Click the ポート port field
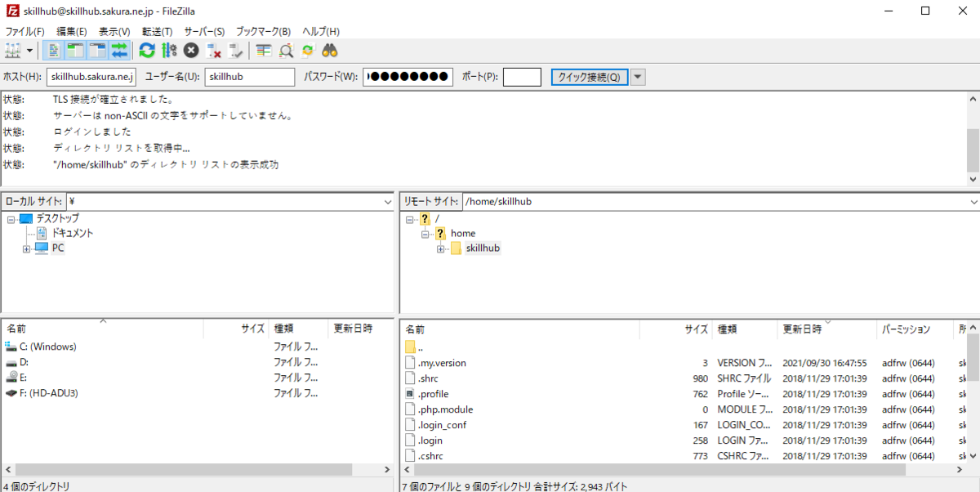980x492 pixels. point(522,77)
